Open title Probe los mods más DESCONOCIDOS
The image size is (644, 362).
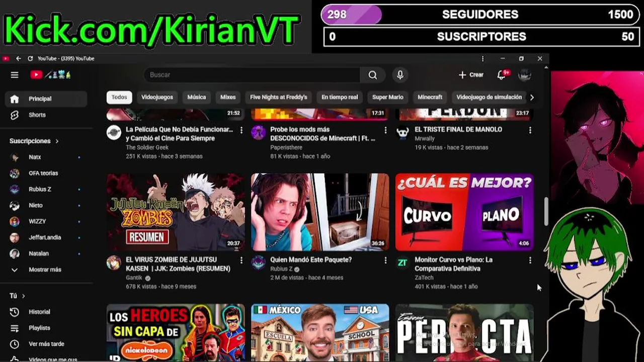click(x=323, y=134)
